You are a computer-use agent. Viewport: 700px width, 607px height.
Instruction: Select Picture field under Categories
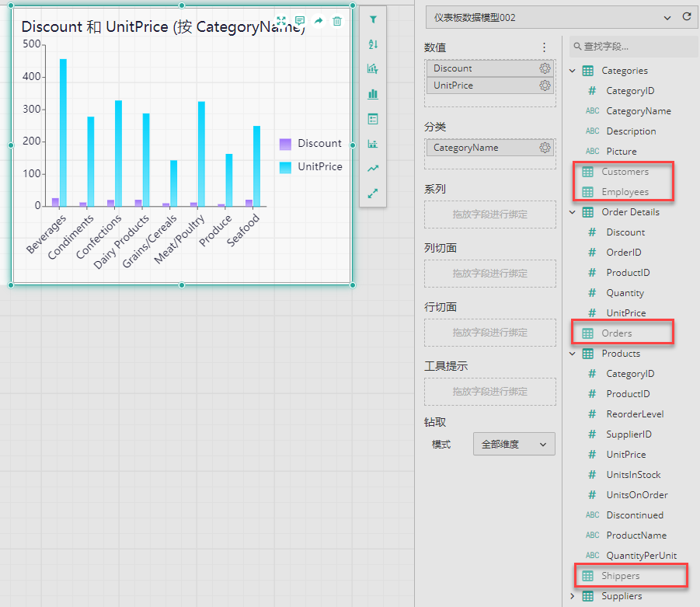click(621, 152)
